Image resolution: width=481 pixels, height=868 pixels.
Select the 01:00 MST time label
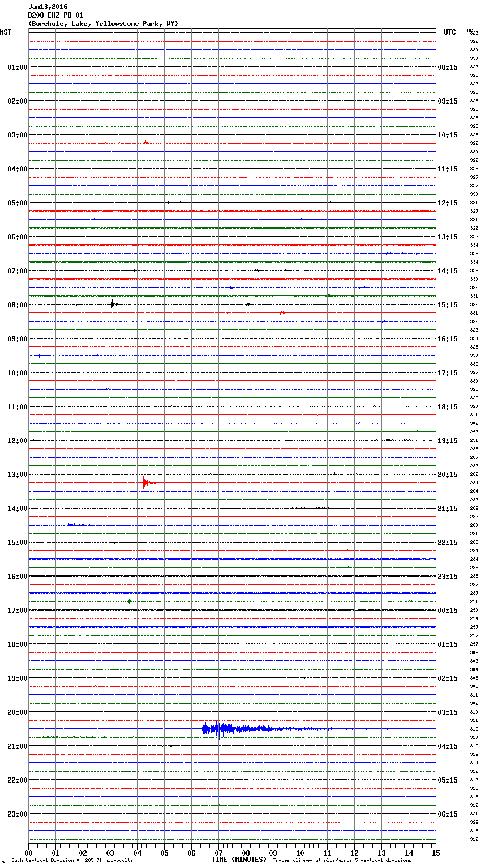tap(18, 67)
